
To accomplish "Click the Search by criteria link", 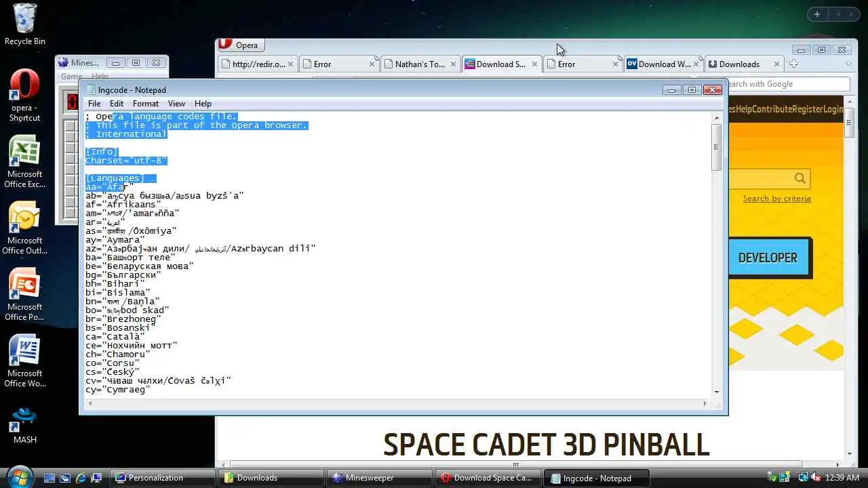I will 776,199.
